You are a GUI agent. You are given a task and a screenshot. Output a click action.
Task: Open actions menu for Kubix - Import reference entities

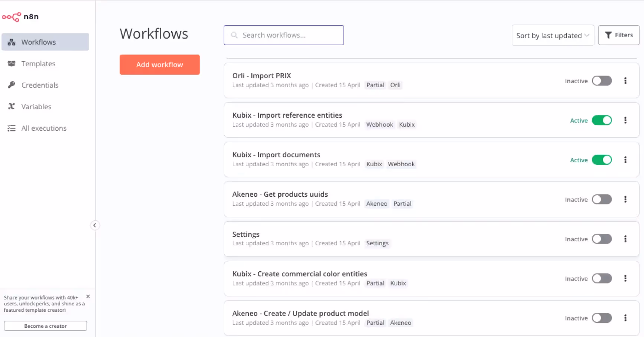click(625, 120)
